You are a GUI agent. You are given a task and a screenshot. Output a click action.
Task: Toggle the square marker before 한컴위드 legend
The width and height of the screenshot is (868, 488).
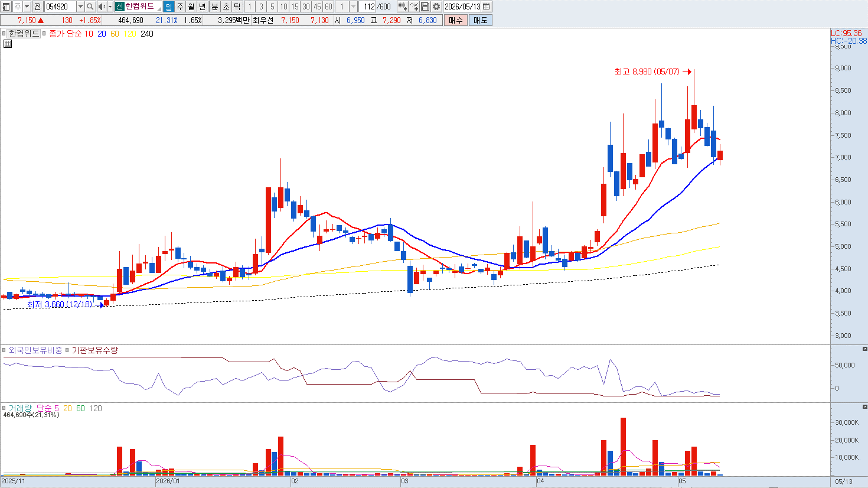point(4,34)
